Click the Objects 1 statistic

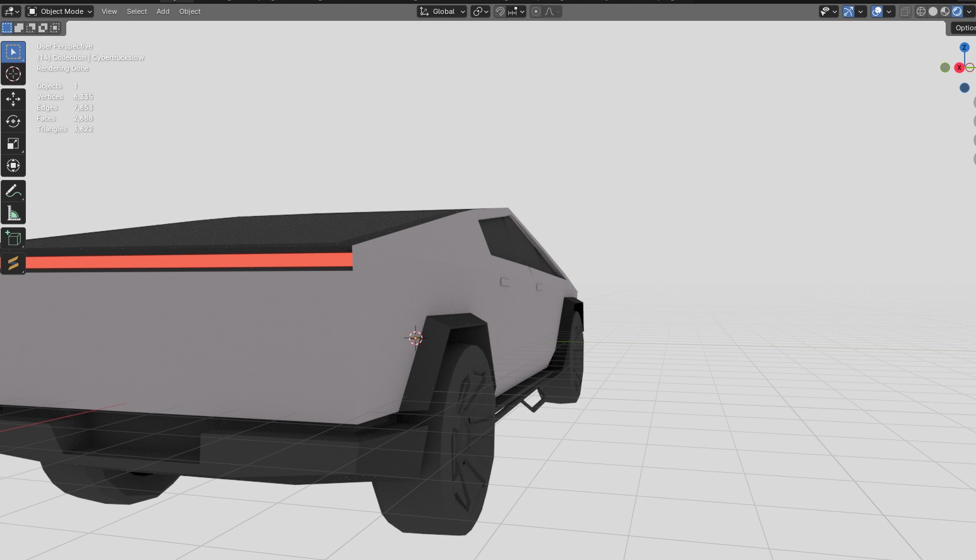[57, 86]
